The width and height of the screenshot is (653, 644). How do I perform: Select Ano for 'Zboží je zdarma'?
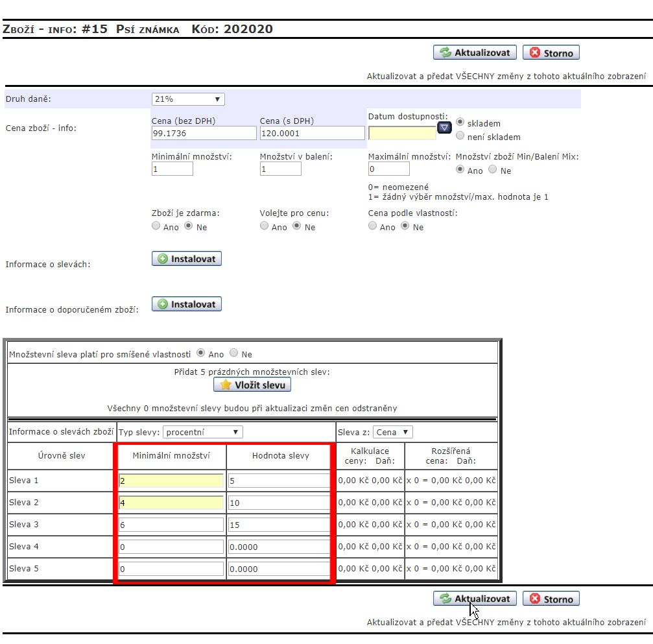[156, 226]
